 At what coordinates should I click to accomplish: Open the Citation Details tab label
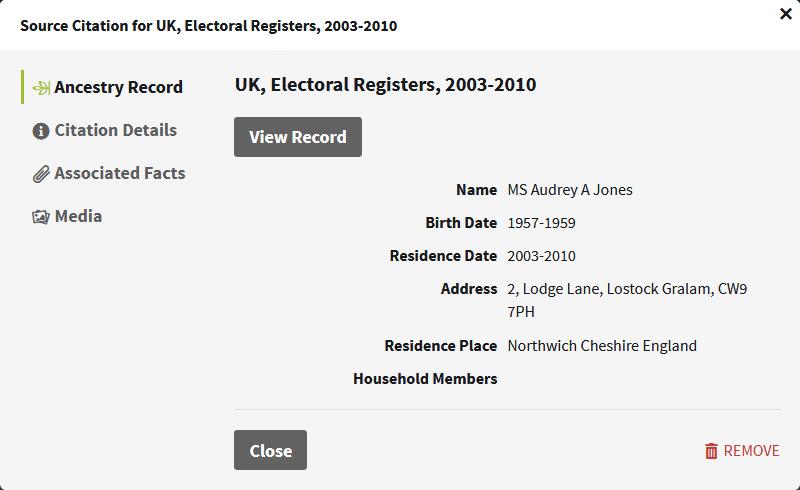point(115,130)
